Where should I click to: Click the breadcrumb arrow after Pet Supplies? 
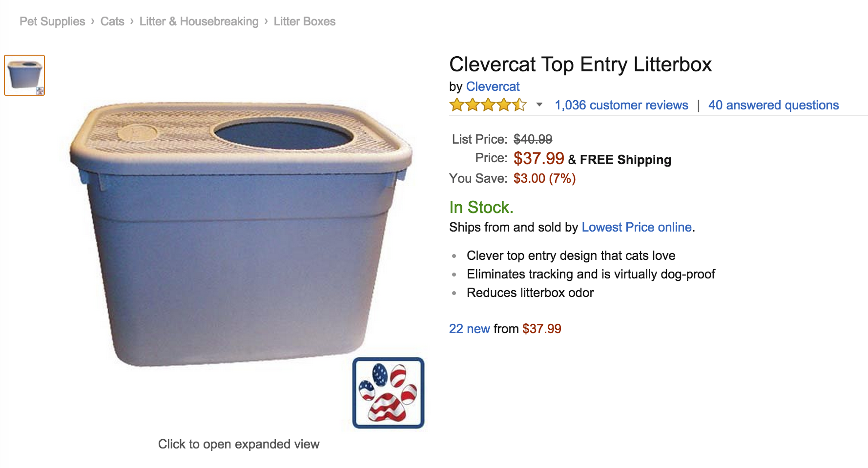click(x=92, y=21)
